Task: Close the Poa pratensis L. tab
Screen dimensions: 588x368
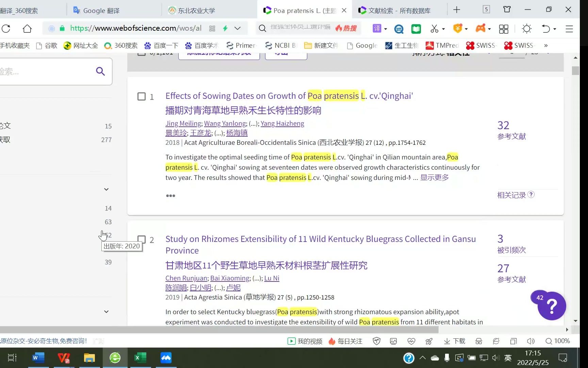Action: tap(344, 10)
